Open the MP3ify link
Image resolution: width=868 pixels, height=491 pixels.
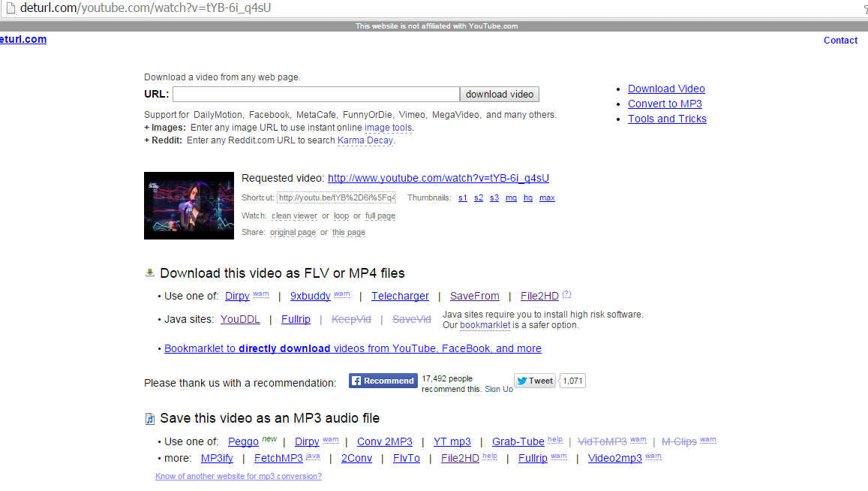(x=217, y=458)
